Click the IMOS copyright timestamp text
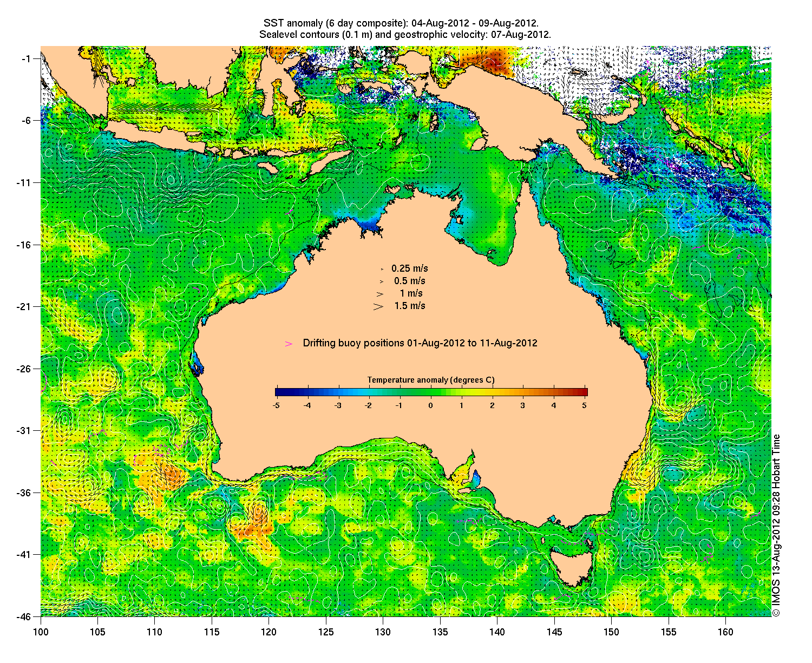The image size is (812, 663). pos(776,525)
